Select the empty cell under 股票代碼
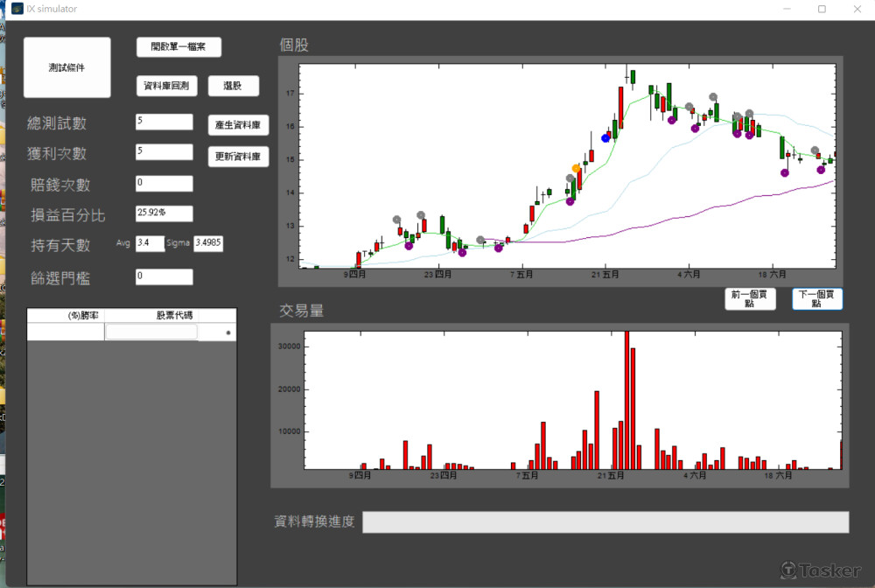The image size is (875, 588). coord(150,332)
